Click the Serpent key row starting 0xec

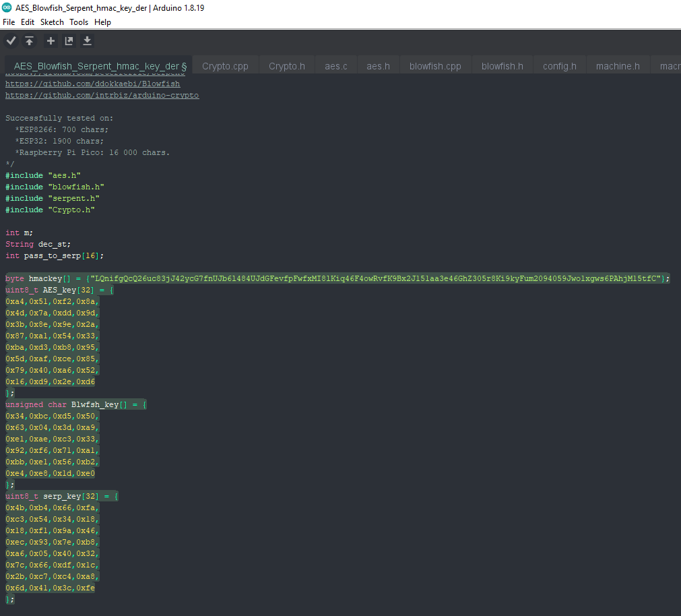[x=52, y=542]
